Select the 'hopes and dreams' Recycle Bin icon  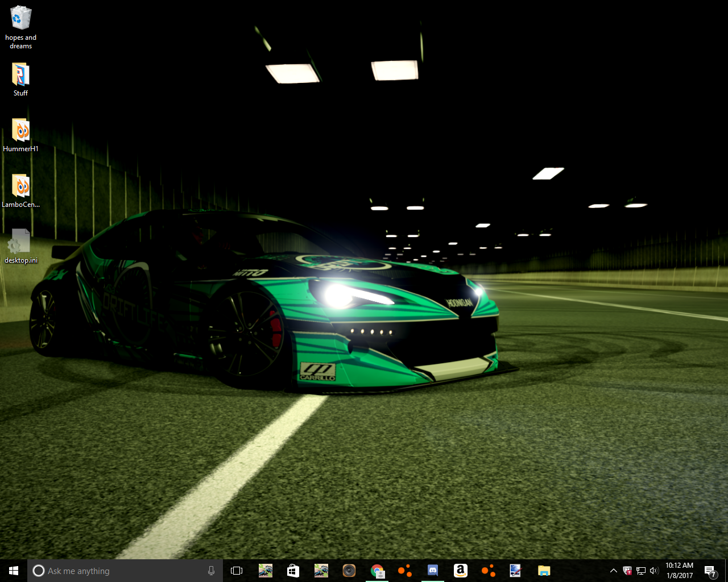pos(20,27)
